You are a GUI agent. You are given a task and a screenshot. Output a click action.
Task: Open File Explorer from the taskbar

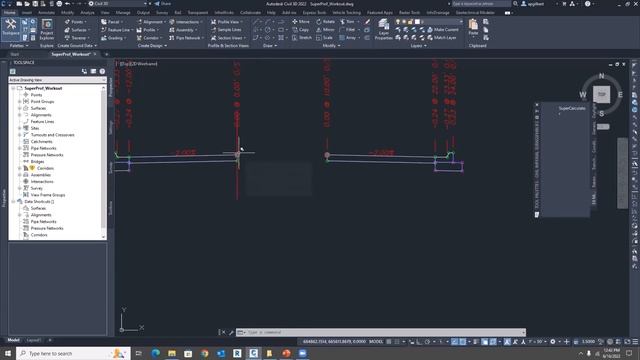172,353
